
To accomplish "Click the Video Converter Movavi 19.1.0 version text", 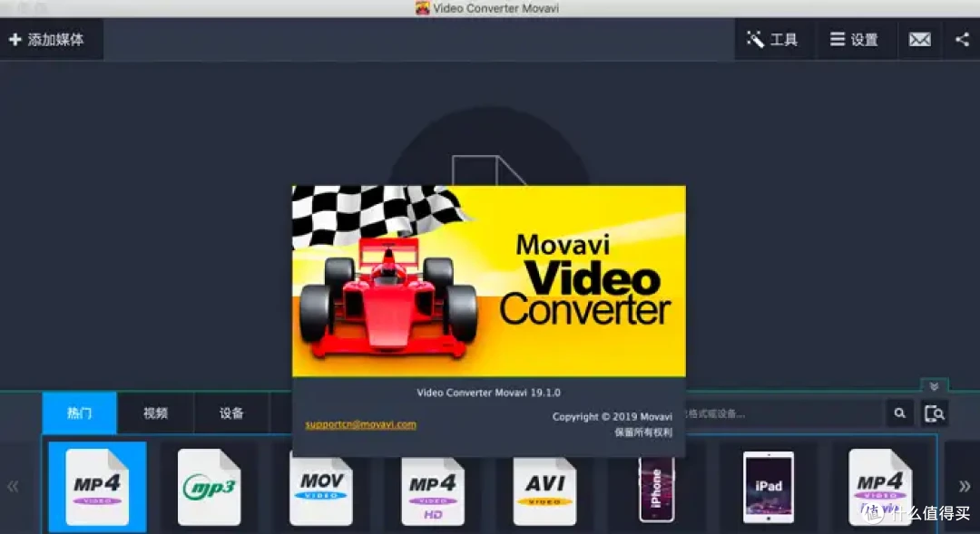I will 489,393.
